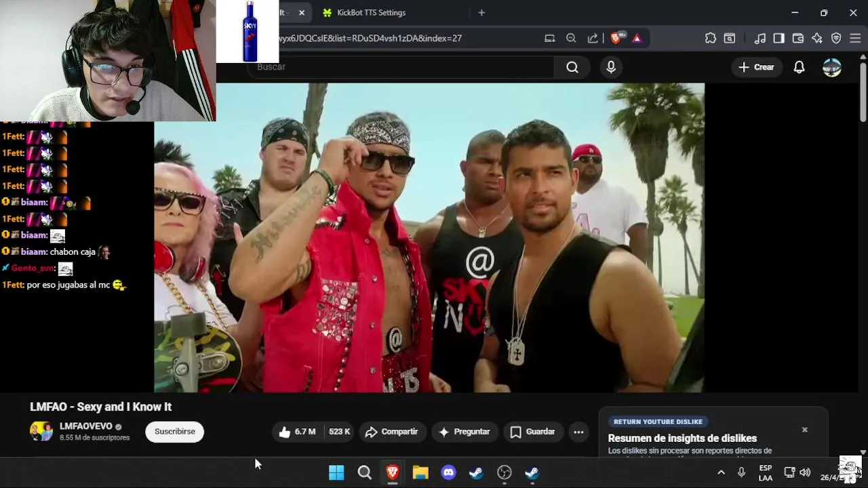Open Brave Shields lion icon
868x488 pixels.
[x=616, y=39]
